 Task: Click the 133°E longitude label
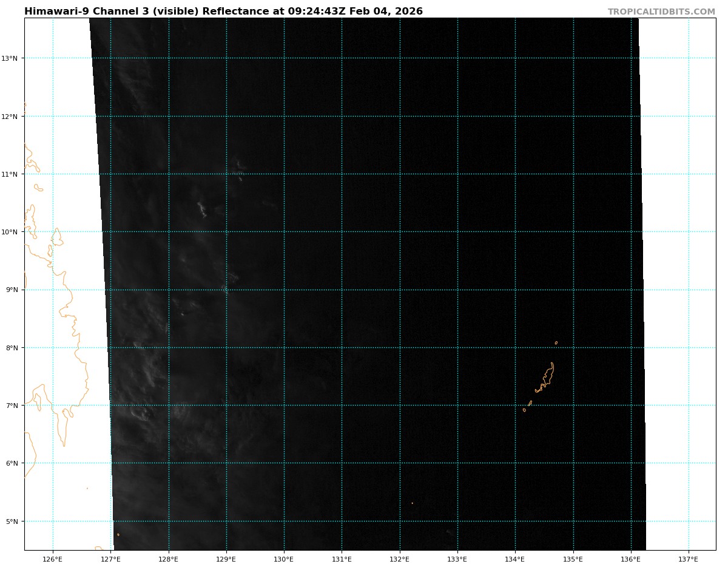coord(457,559)
